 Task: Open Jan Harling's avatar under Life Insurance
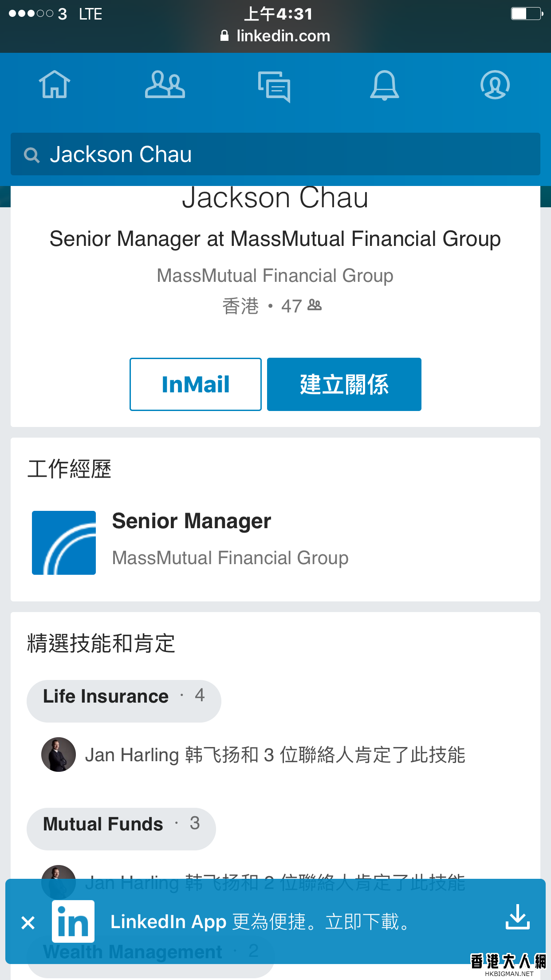tap(59, 755)
